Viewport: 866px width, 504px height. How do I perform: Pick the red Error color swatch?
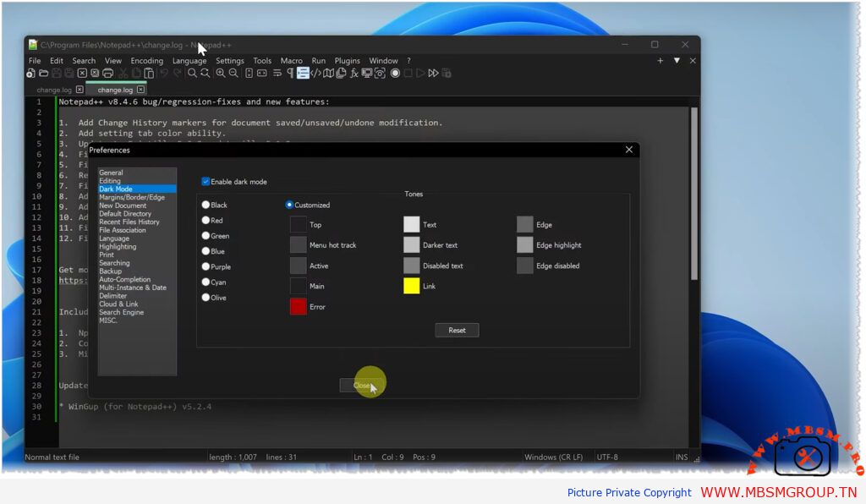299,306
